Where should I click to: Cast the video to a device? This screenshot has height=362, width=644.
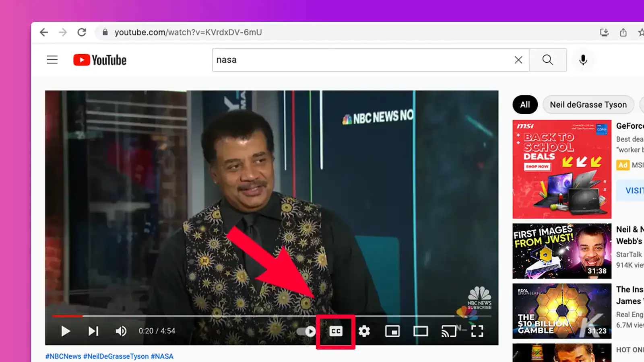(x=449, y=331)
